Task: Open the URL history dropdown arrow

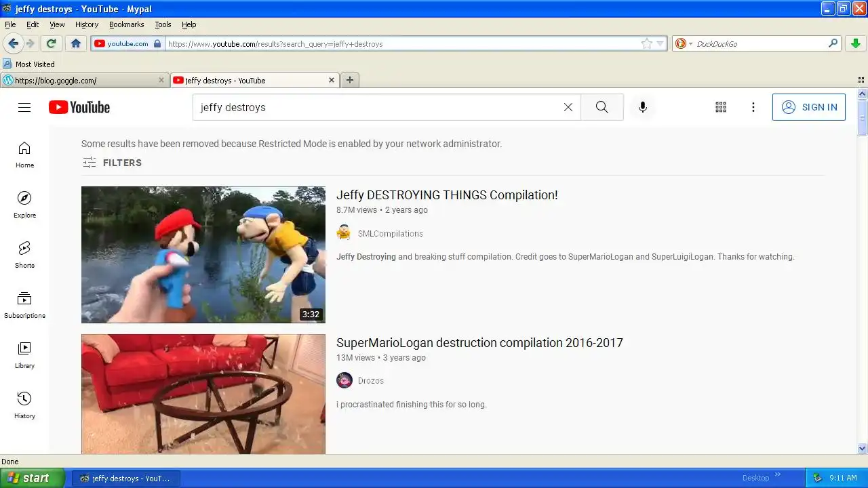Action: (x=660, y=44)
